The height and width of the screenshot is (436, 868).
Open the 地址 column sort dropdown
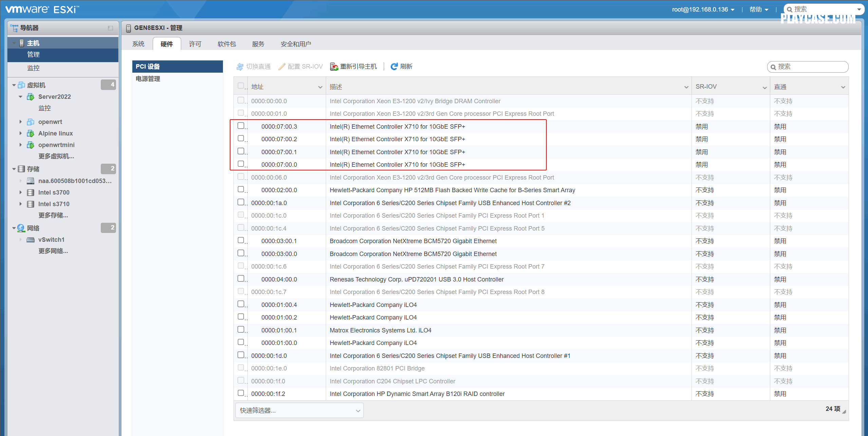point(320,87)
